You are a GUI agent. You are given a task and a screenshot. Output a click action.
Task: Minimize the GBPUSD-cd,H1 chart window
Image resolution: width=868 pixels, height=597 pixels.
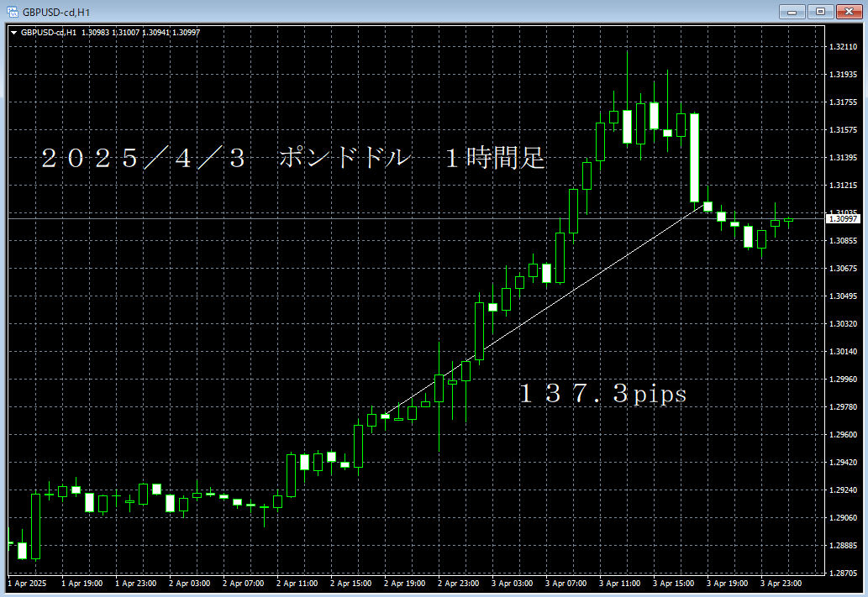[792, 12]
